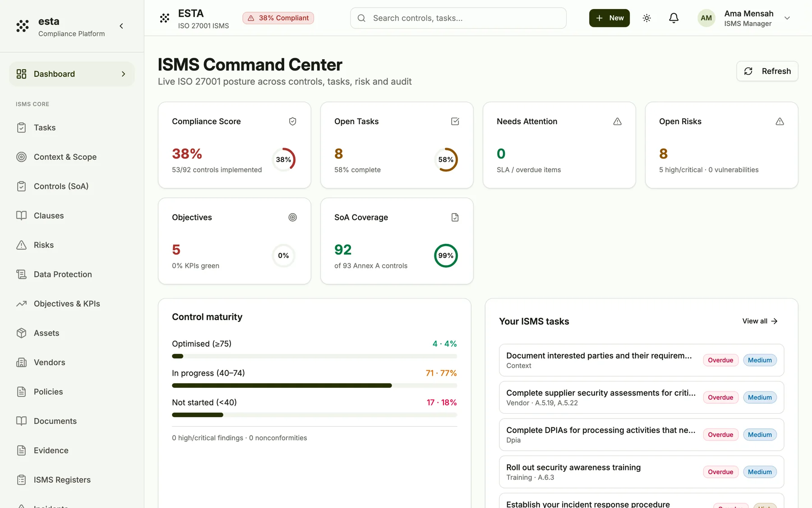Open the Roll out security awareness training task
812x508 pixels.
(641, 472)
